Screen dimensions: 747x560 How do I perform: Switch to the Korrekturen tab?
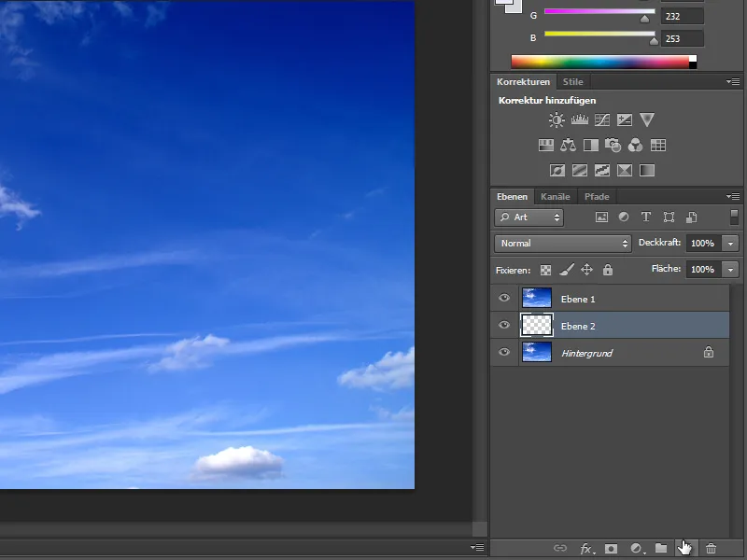point(523,81)
